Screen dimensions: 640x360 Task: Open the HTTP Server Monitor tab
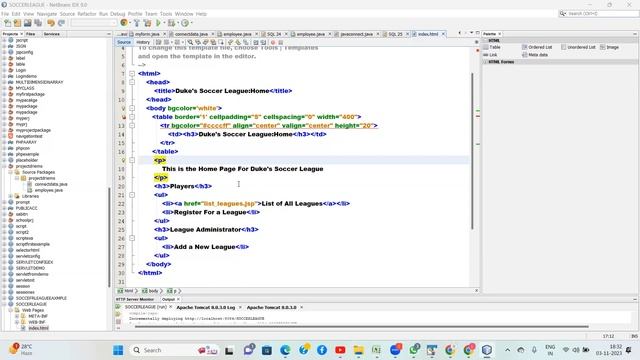(135, 299)
